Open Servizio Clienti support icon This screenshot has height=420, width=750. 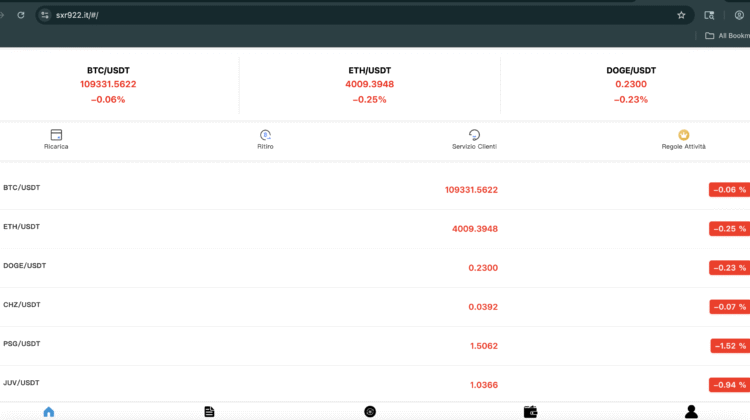(474, 135)
